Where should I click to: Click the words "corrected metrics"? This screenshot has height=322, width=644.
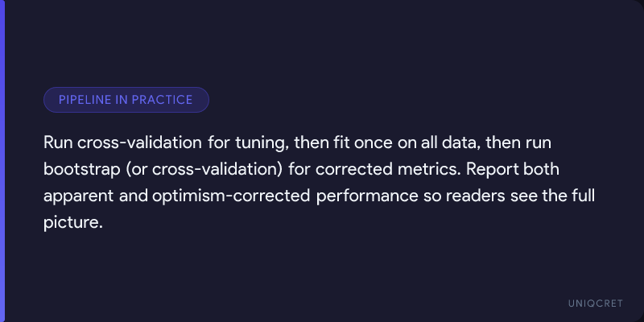[x=358, y=170]
